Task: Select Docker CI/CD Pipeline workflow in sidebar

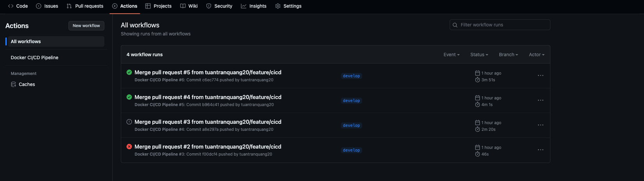Action: pos(34,58)
